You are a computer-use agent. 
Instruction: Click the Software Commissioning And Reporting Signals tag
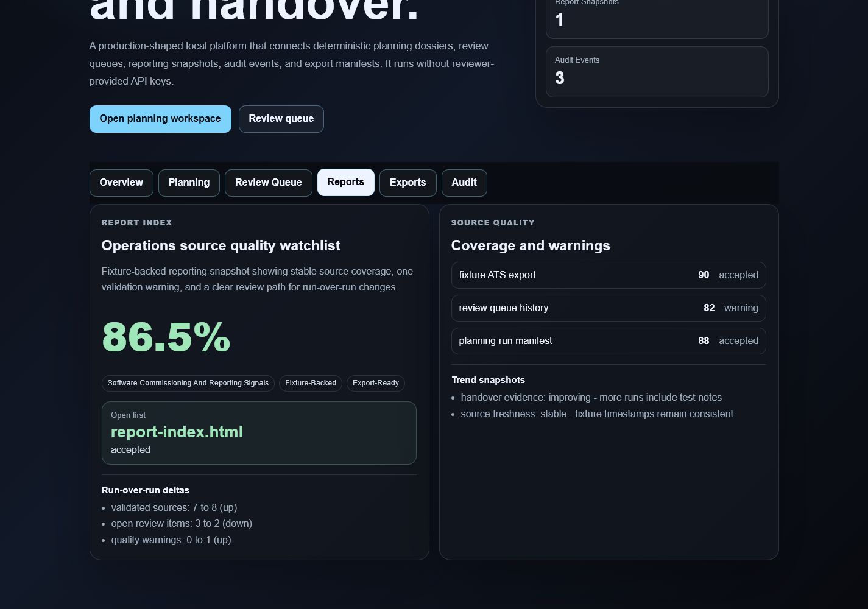pyautogui.click(x=188, y=383)
